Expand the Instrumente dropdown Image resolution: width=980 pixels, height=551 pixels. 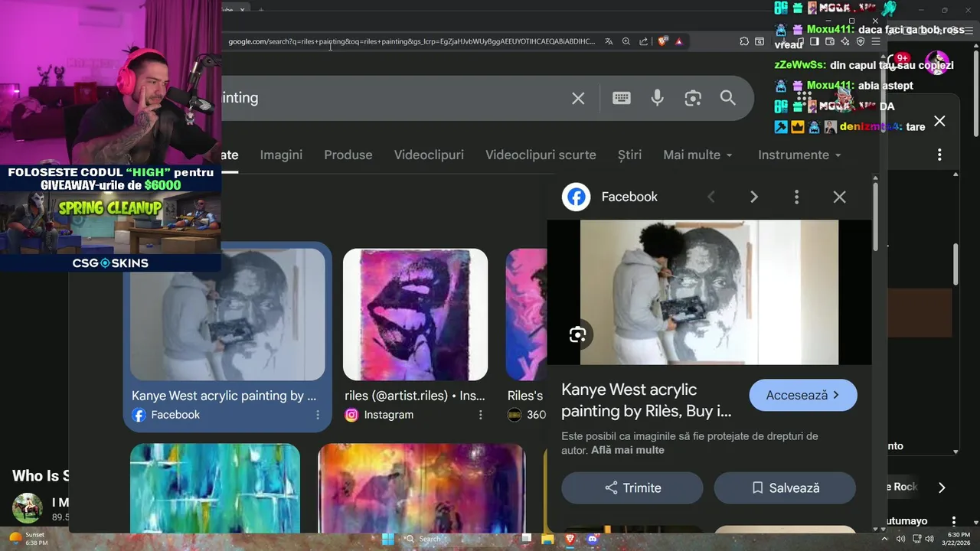(x=799, y=155)
